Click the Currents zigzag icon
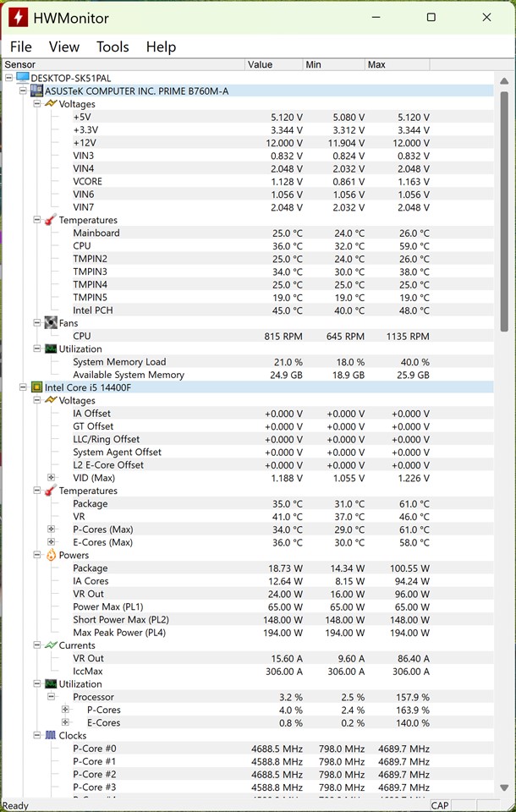This screenshot has height=812, width=516. click(x=51, y=645)
